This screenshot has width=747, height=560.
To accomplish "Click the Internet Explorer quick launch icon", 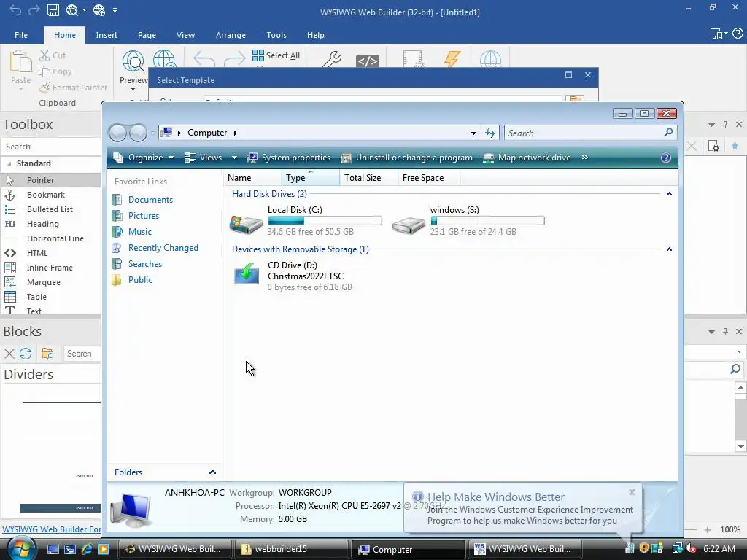I will tap(87, 549).
